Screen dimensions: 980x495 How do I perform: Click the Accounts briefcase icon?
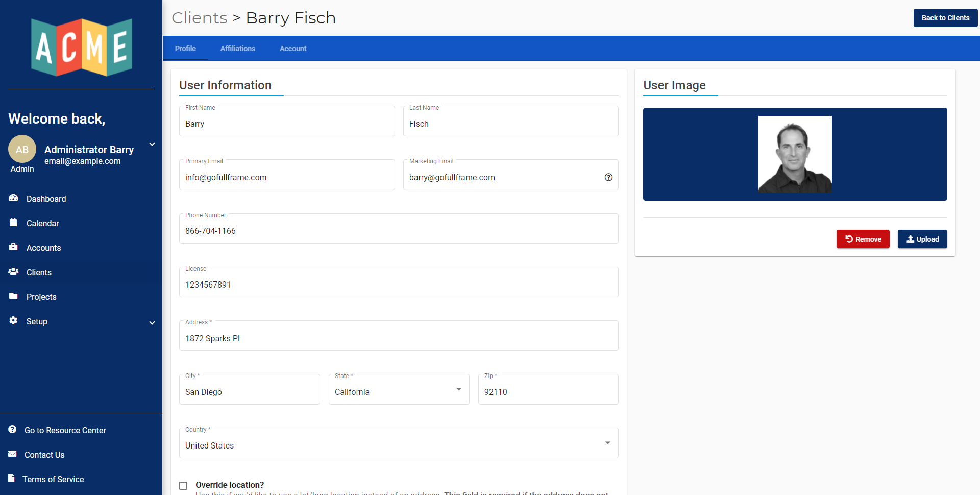[x=13, y=247]
